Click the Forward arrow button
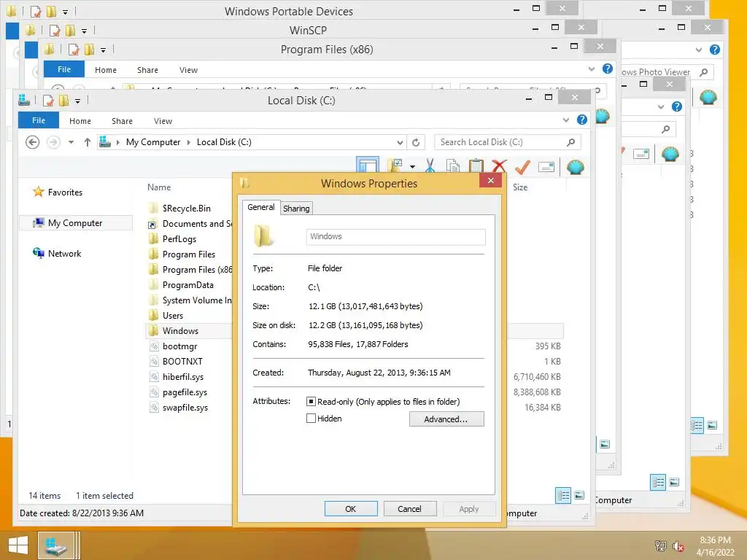Viewport: 747px width, 560px height. pos(53,142)
